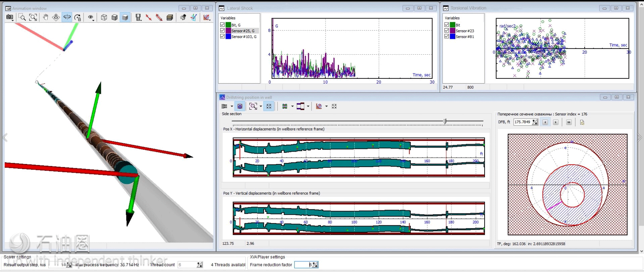
Task: Switch to wireframe cube display
Action: (104, 17)
